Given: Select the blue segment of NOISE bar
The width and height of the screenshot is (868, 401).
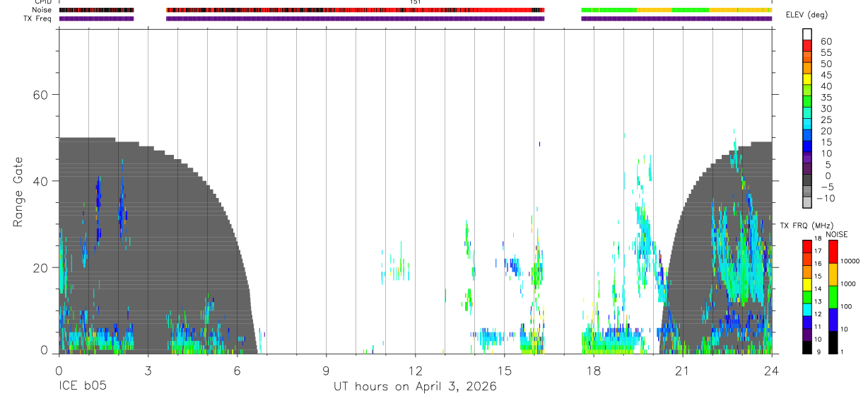Looking at the screenshot, I should (833, 319).
